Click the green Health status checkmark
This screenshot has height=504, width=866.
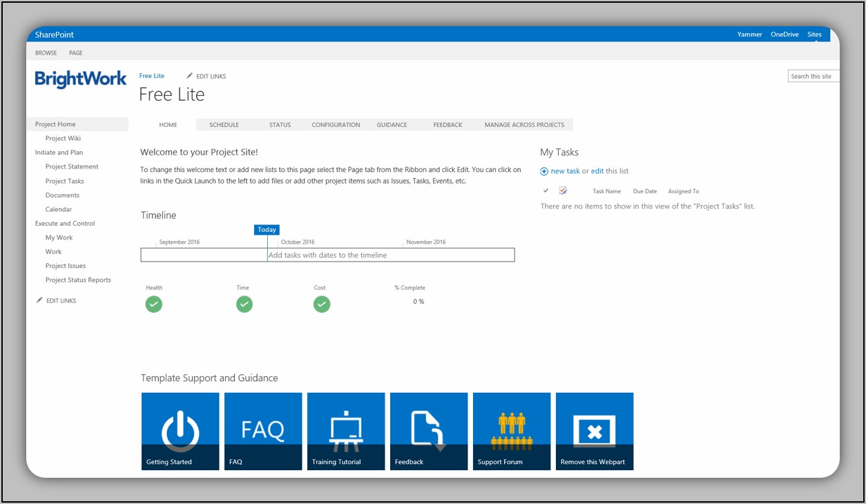154,304
